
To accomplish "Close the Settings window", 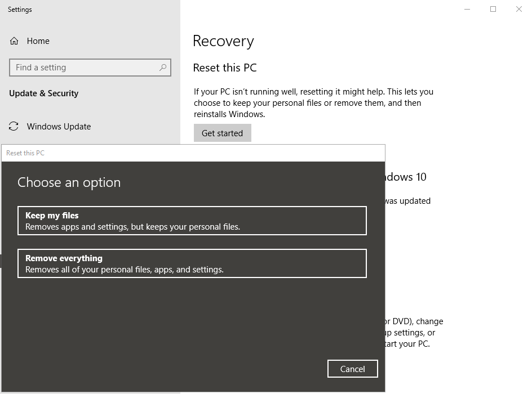I will (x=519, y=9).
